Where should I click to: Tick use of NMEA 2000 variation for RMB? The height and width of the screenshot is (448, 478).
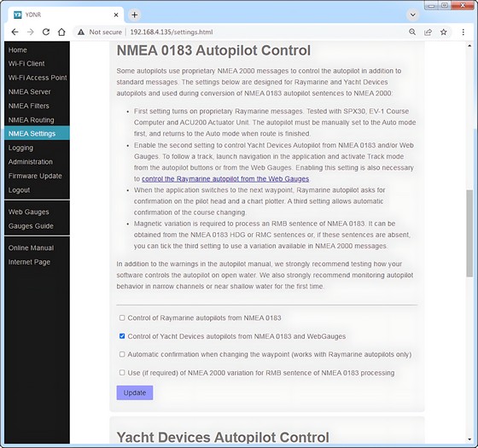pyautogui.click(x=122, y=372)
